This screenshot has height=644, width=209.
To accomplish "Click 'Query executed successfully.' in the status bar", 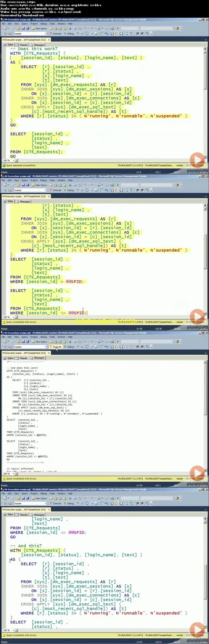I will [x=21, y=165].
